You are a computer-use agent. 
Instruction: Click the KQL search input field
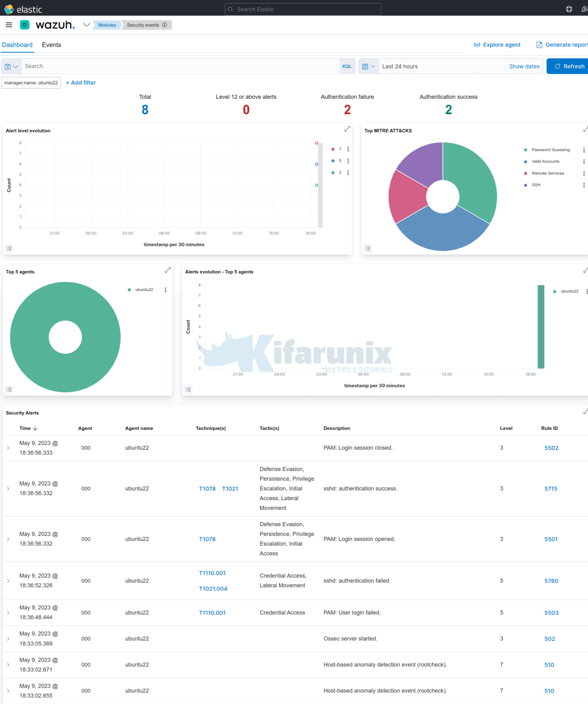(x=172, y=66)
